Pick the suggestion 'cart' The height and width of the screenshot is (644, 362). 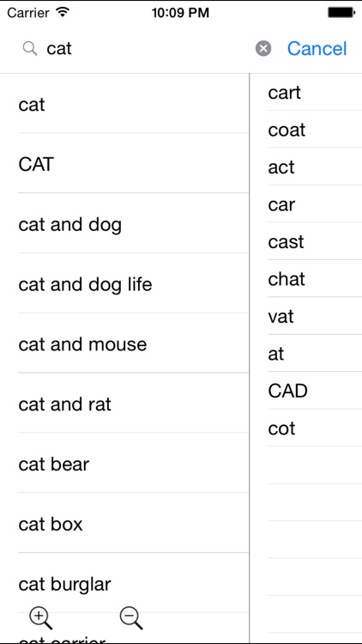click(305, 93)
